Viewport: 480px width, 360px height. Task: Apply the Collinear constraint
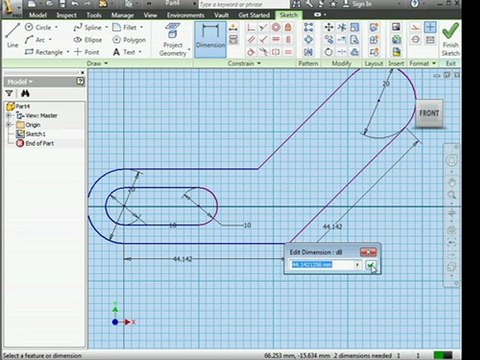[263, 27]
